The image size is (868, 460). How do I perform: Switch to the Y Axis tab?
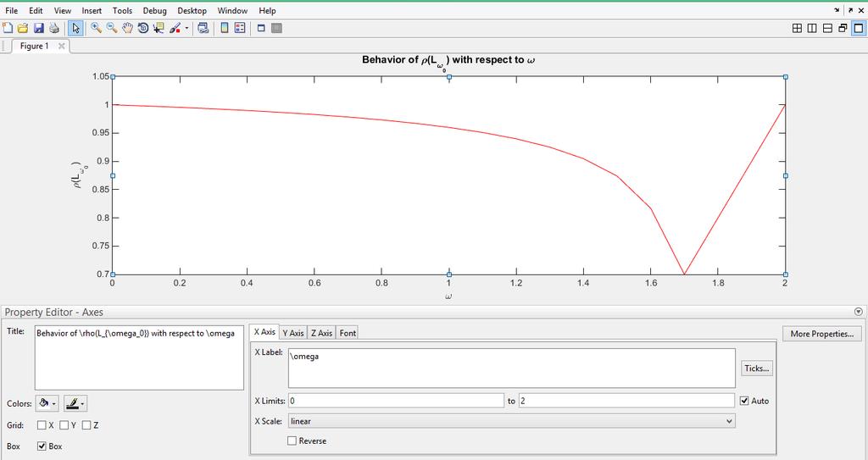pyautogui.click(x=292, y=333)
